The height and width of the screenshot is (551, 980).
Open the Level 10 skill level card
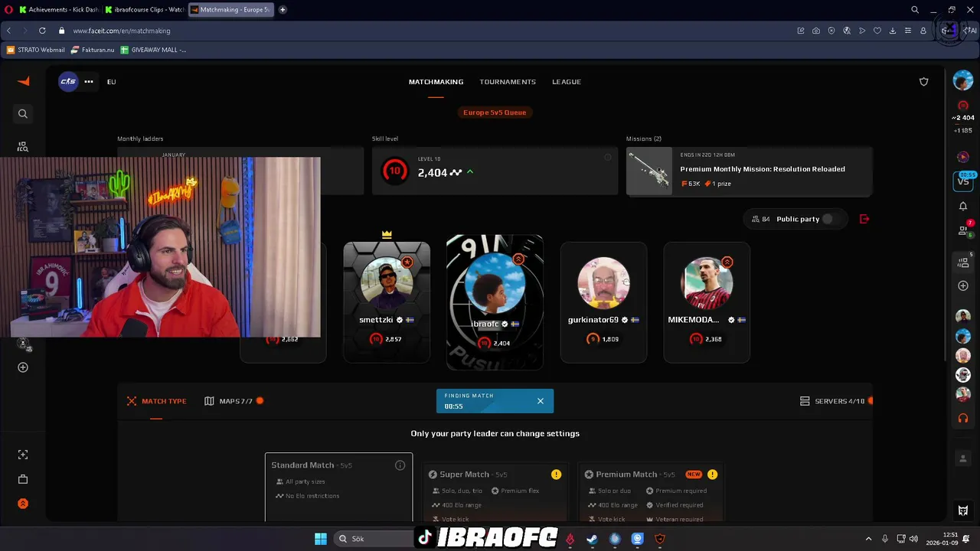pos(495,171)
